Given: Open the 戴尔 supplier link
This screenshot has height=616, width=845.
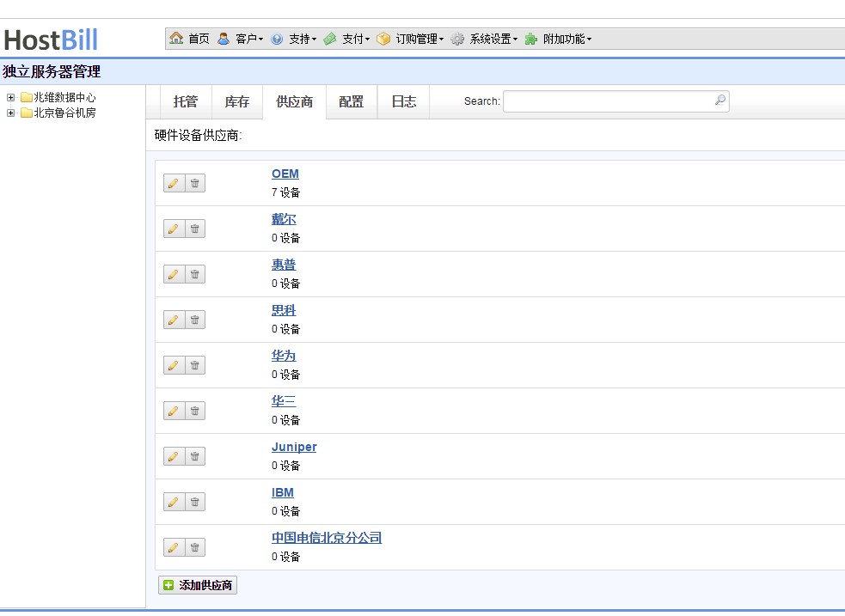Looking at the screenshot, I should pos(284,219).
